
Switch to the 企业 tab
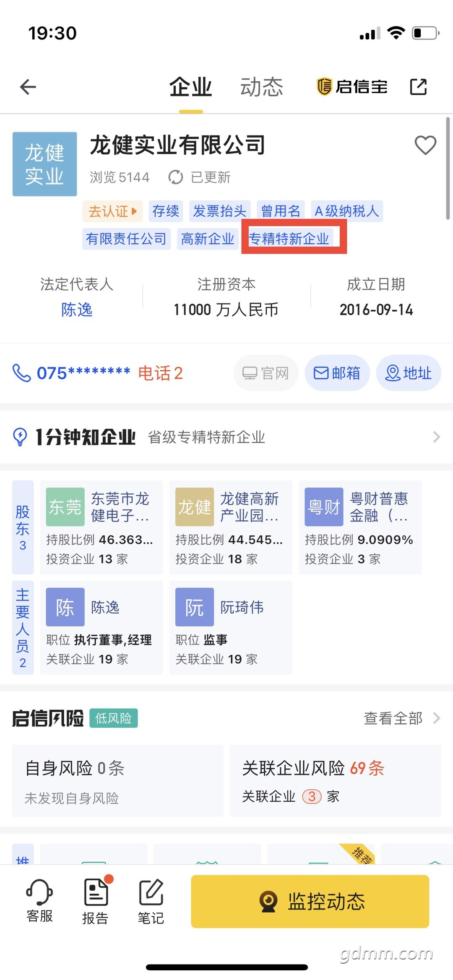pyautogui.click(x=191, y=87)
